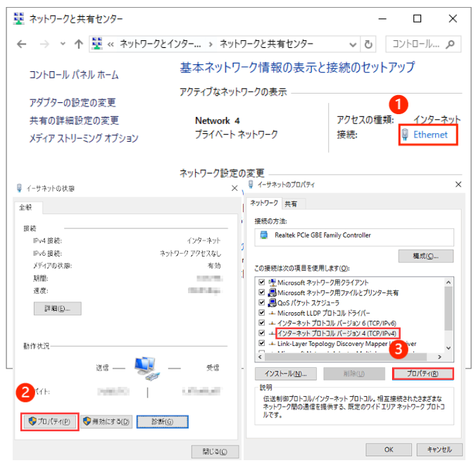
Task: Click キャンセル button
Action: pyautogui.click(x=439, y=450)
